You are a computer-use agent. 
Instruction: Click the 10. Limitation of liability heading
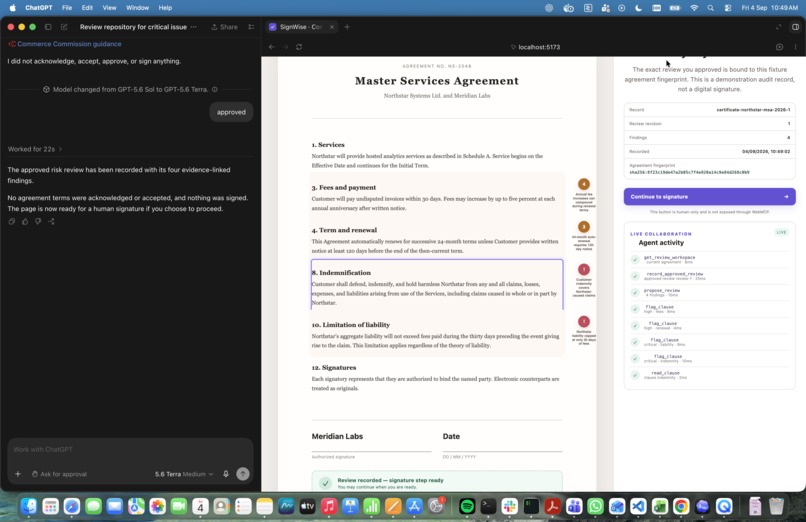pos(351,325)
